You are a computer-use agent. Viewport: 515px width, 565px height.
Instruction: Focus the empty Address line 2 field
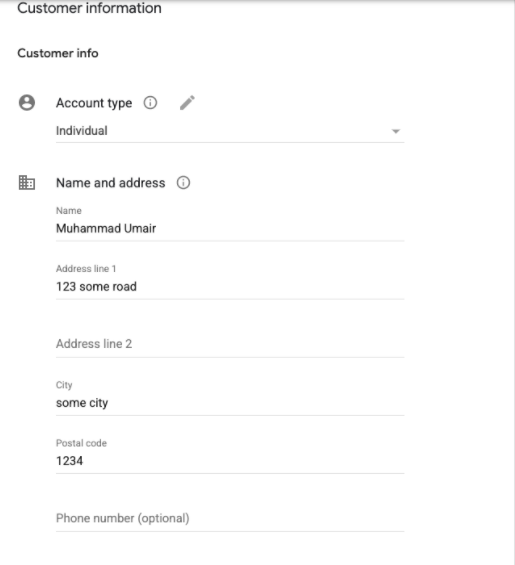click(x=230, y=344)
